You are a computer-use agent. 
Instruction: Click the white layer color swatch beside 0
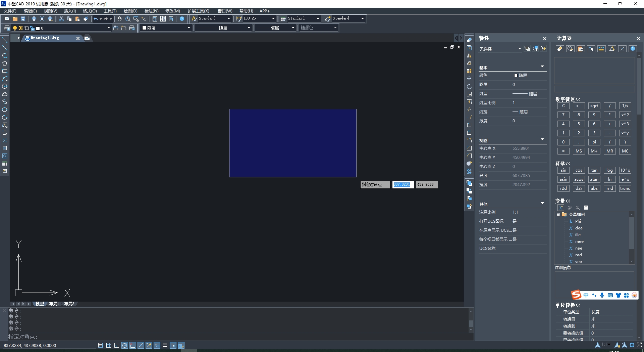coord(38,28)
